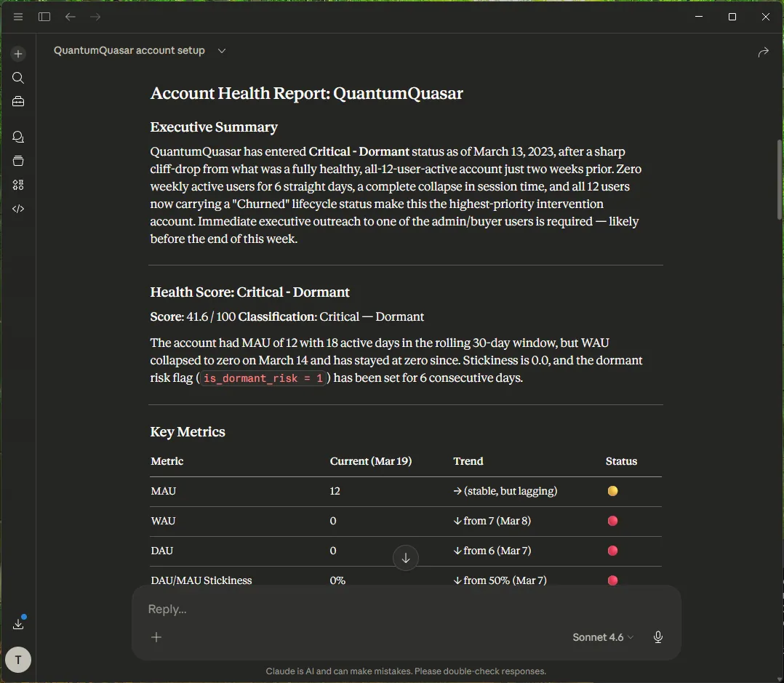Toggle the side panel view icon

coord(44,17)
